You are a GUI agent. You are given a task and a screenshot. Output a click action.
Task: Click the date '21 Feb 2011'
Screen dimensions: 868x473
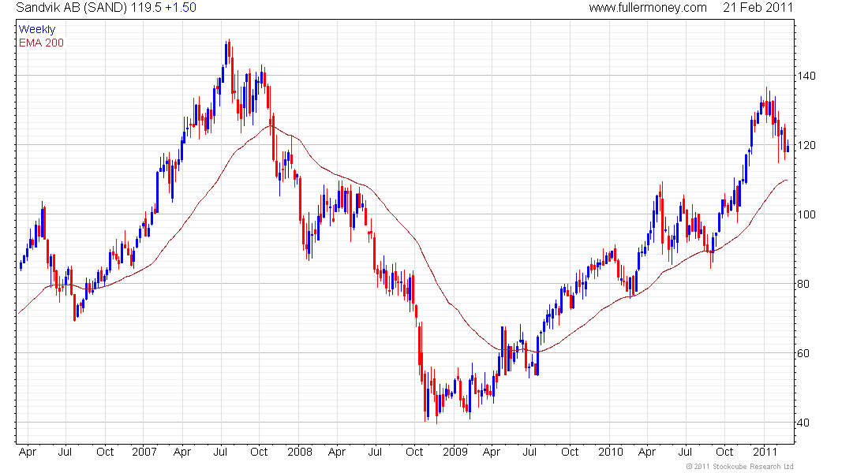tap(758, 8)
